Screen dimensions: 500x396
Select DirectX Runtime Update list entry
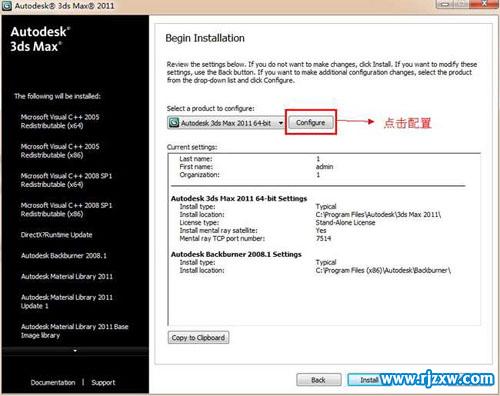[56, 235]
